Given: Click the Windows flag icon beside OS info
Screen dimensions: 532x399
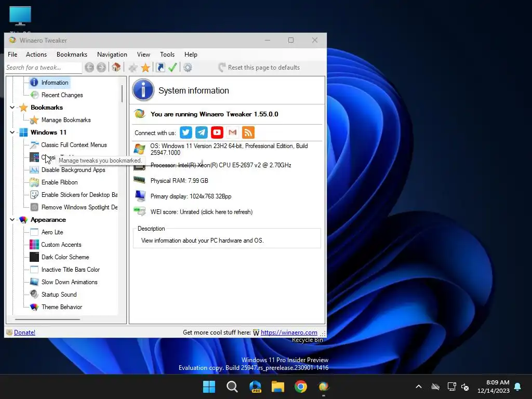Looking at the screenshot, I should click(139, 149).
